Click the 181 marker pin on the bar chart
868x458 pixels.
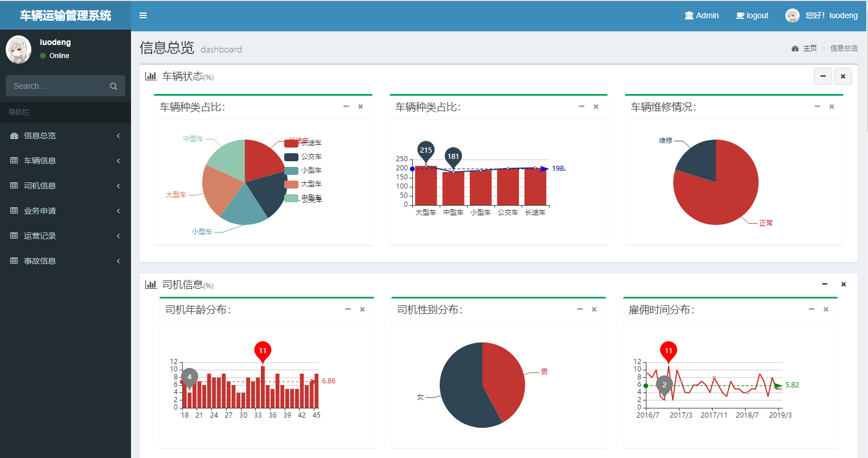point(453,157)
